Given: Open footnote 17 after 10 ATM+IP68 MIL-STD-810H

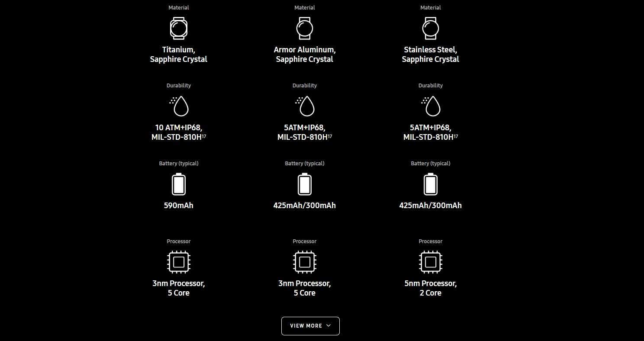Looking at the screenshot, I should pos(204,136).
